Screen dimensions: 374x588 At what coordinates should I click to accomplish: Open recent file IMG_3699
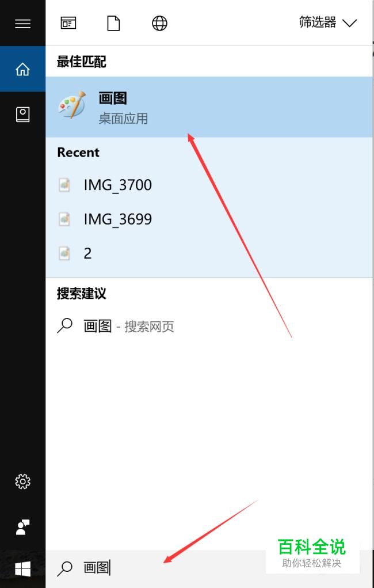pos(209,219)
